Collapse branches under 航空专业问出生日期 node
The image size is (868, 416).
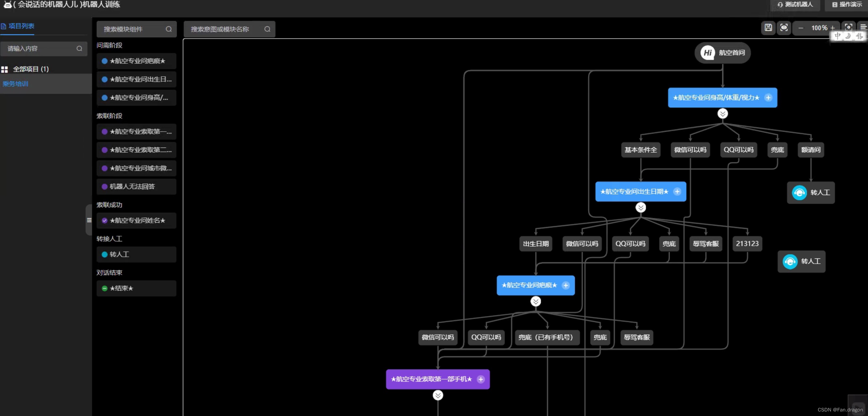click(640, 207)
